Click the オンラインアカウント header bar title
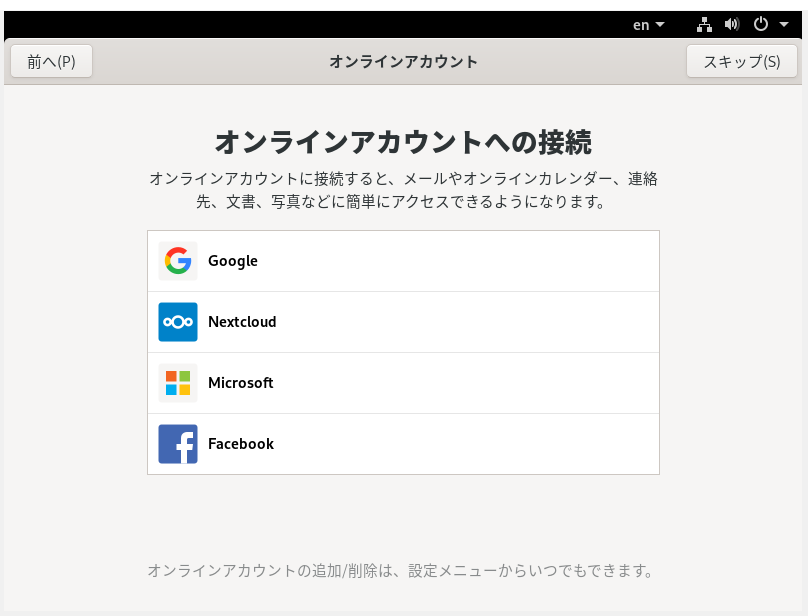808x616 pixels. 403,62
